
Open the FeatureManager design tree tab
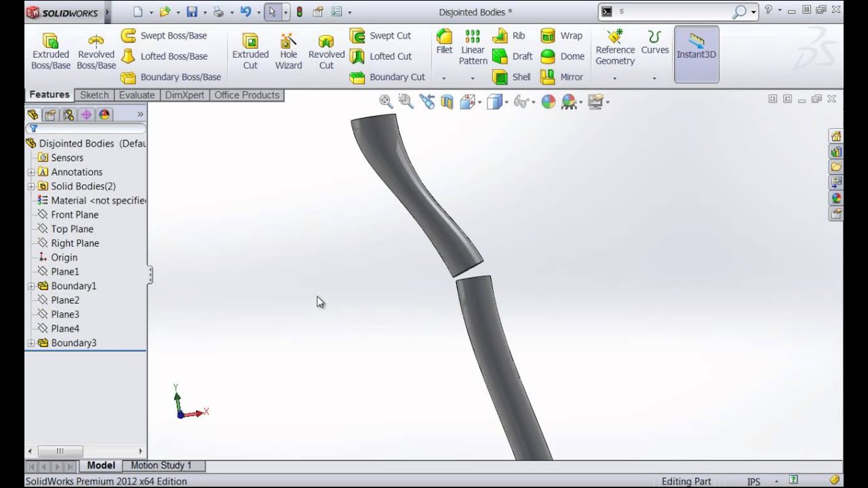click(33, 115)
